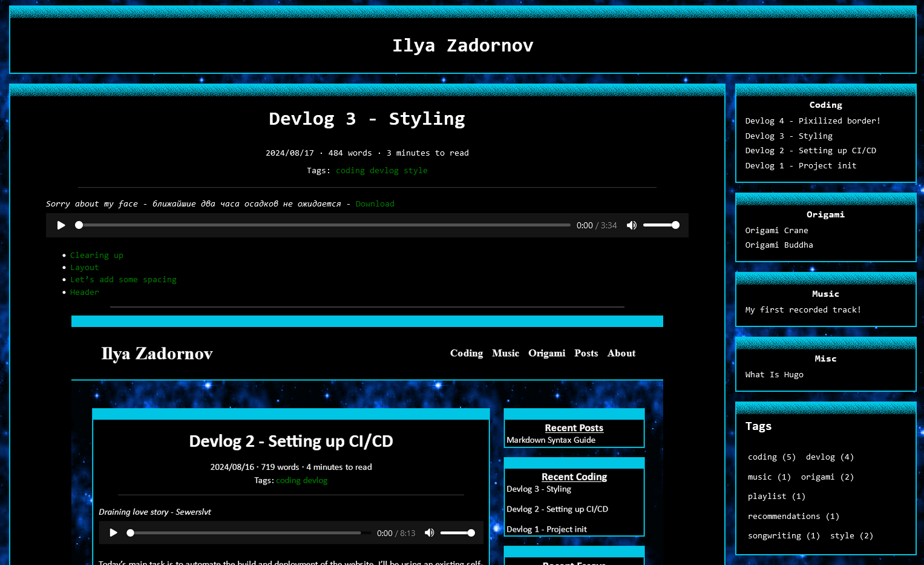The height and width of the screenshot is (565, 924).
Task: Filter by style (2) tag
Action: (852, 536)
